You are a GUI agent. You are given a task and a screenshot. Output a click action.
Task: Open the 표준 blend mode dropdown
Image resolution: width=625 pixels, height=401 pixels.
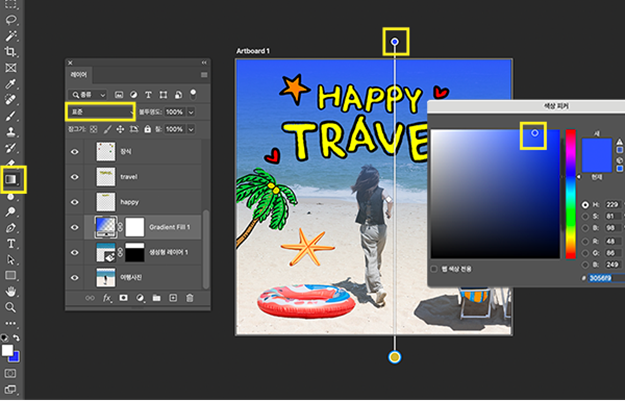pos(100,112)
